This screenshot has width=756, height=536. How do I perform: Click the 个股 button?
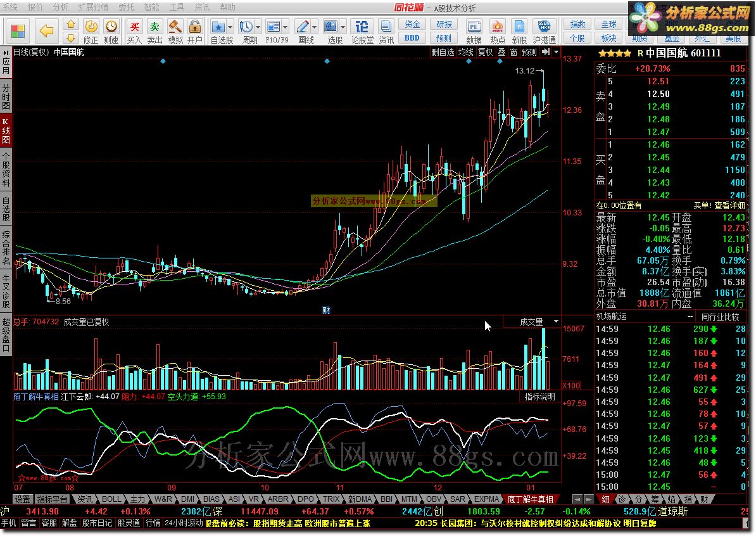click(x=577, y=37)
